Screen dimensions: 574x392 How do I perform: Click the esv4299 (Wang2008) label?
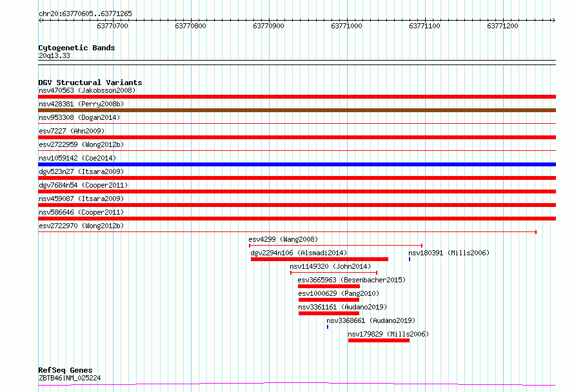(x=283, y=239)
